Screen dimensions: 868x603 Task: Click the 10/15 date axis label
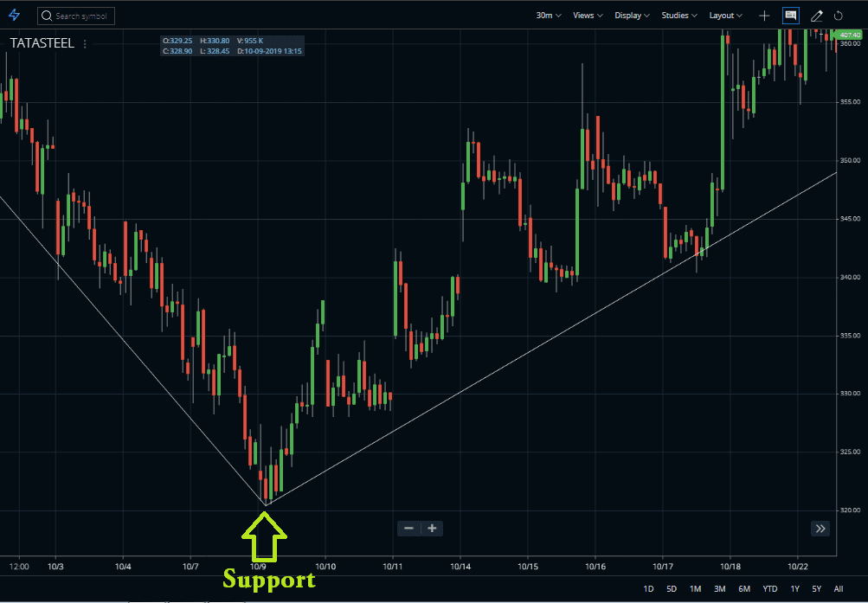[528, 567]
